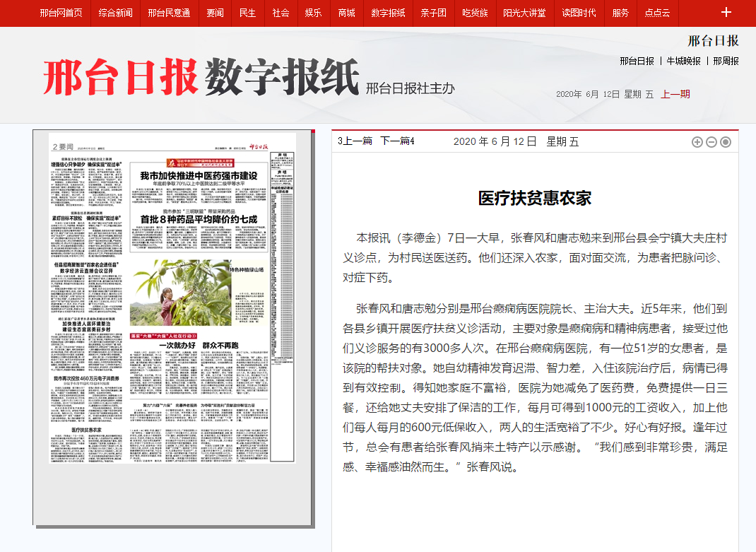Go to the previous issue via 上一期
Screen dimensions: 756x552
675,94
